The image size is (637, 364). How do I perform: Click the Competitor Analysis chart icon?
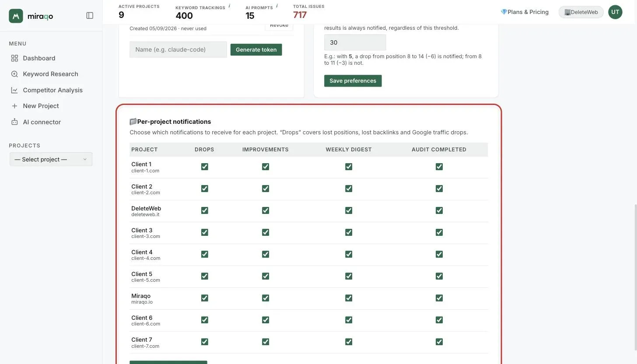point(14,90)
